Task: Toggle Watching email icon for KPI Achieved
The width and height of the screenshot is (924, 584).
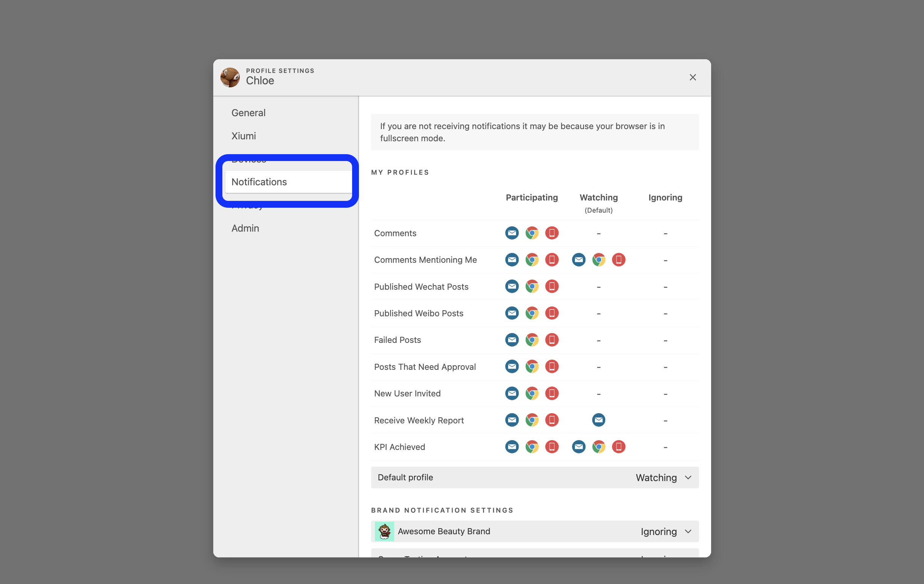Action: [579, 447]
